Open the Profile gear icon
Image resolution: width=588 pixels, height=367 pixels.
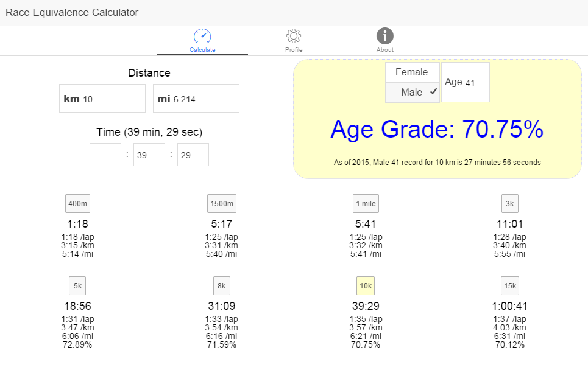tap(294, 37)
